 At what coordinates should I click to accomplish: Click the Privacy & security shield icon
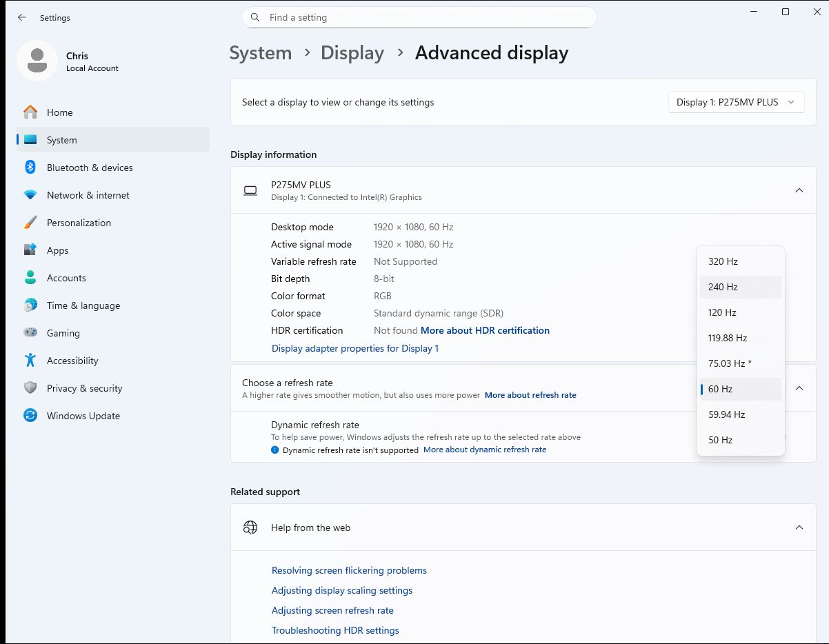click(30, 388)
